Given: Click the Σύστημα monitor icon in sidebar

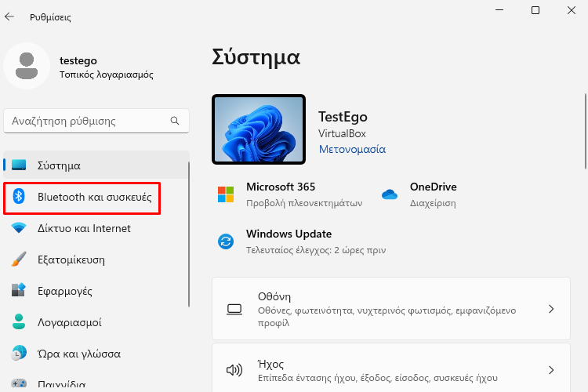Looking at the screenshot, I should click(x=19, y=165).
